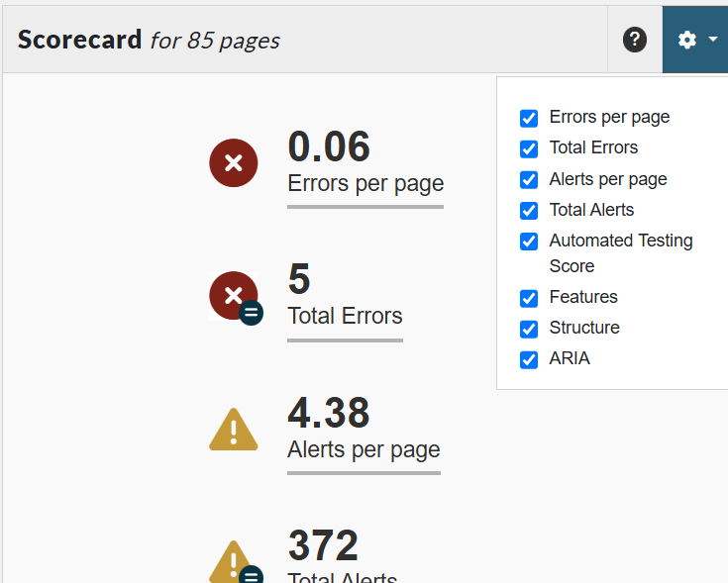Uncheck the Errors per page checkbox
728x583 pixels.
click(x=529, y=118)
